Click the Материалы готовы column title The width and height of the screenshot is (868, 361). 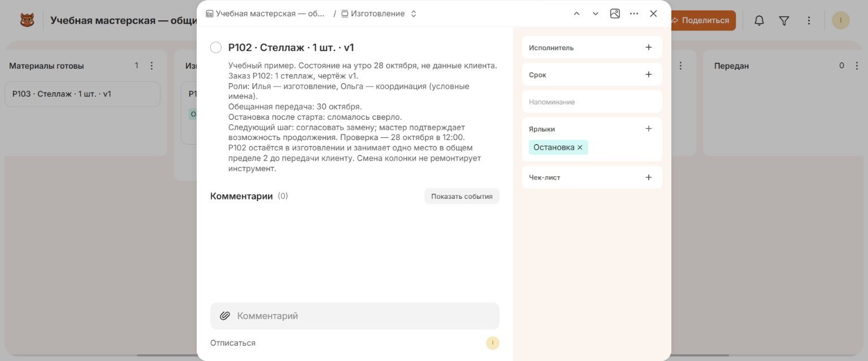46,66
